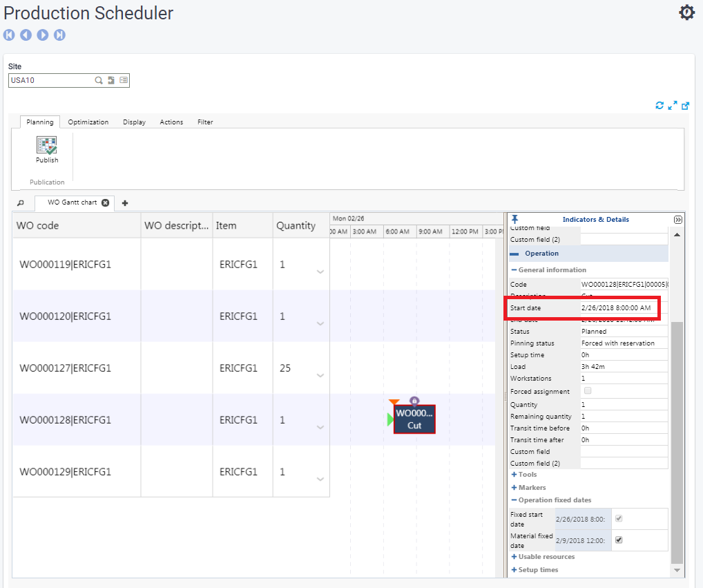This screenshot has height=588, width=703.
Task: Add a new chart tab with plus icon
Action: pos(125,203)
